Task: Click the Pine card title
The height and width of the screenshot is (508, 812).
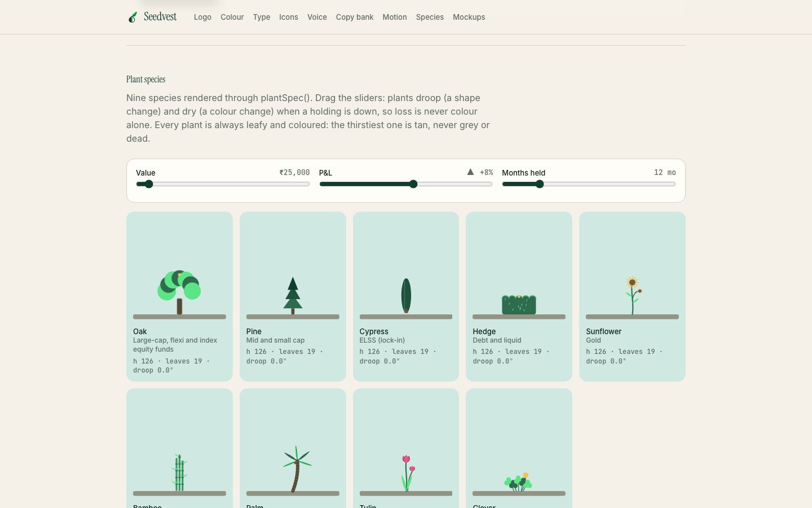Action: coord(254,331)
